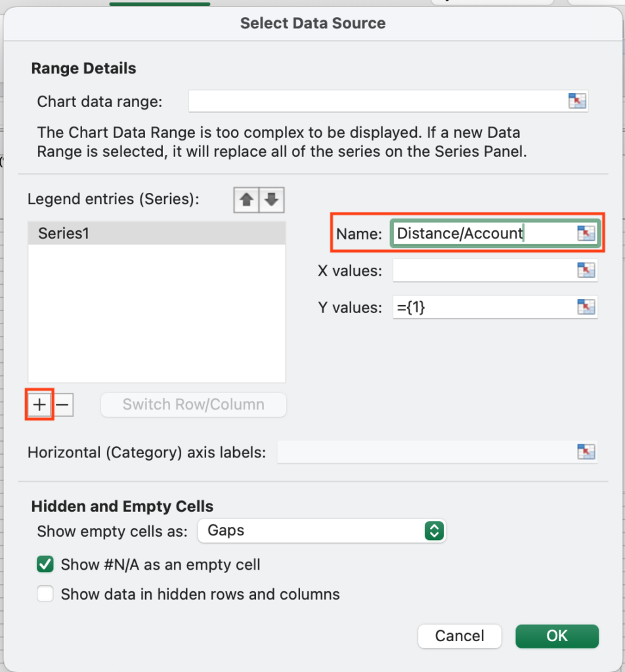The height and width of the screenshot is (672, 625).
Task: Move series up with up arrow
Action: point(246,199)
